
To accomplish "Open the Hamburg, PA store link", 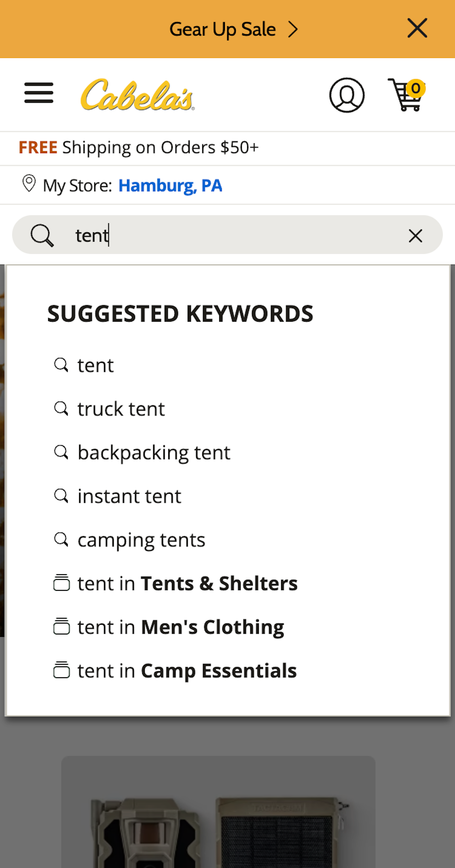I will click(170, 185).
